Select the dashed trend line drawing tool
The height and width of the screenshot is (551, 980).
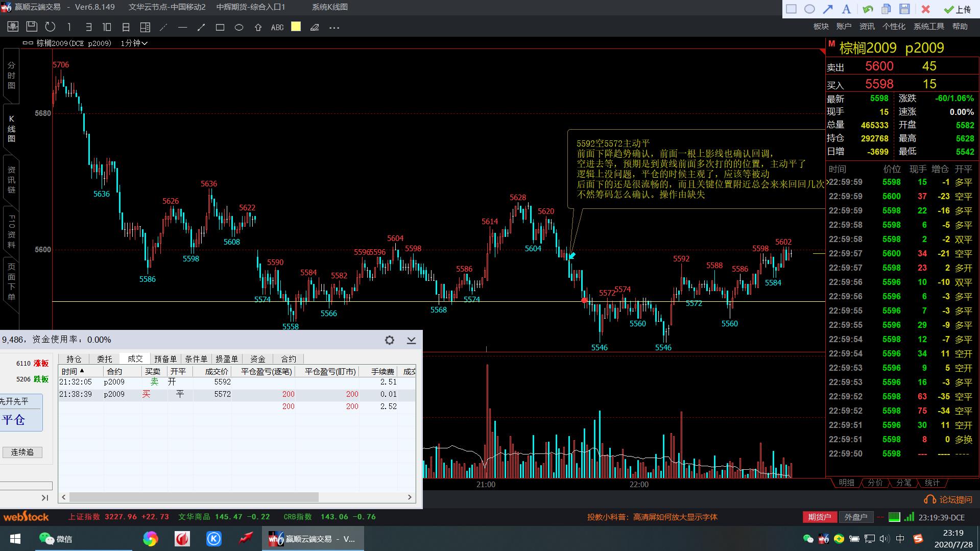pos(164,27)
